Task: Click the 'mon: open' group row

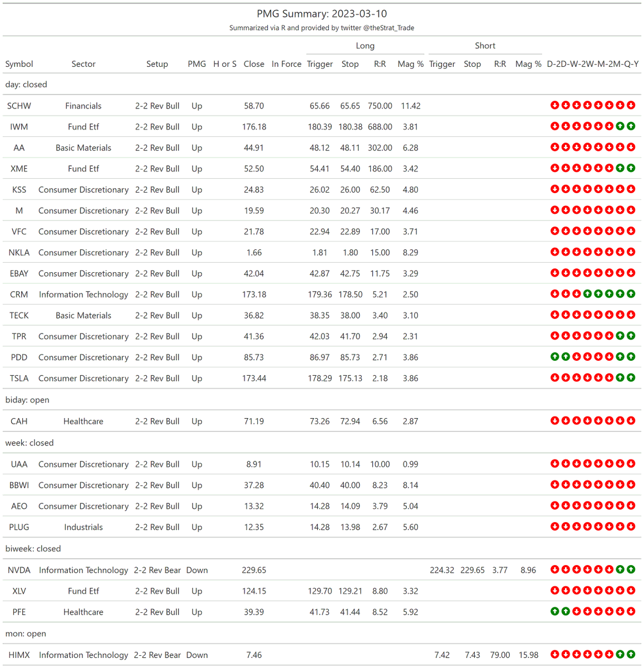Action: 322,634
